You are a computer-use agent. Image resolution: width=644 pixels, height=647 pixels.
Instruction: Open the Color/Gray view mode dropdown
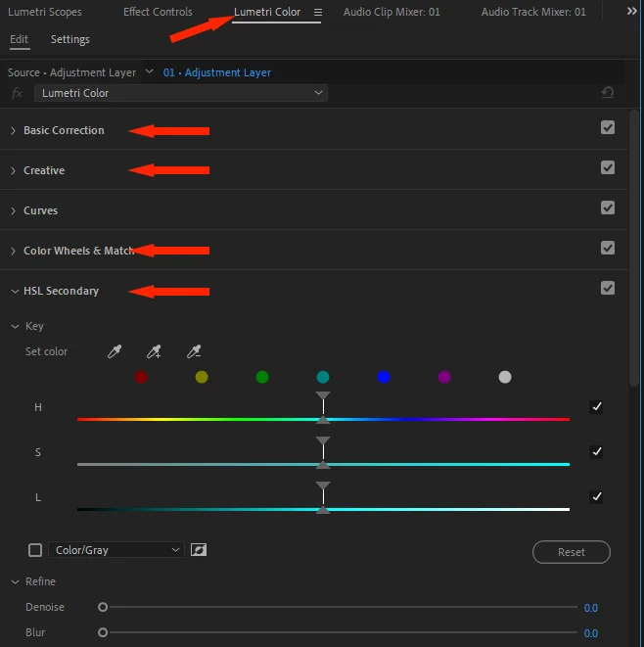point(115,550)
